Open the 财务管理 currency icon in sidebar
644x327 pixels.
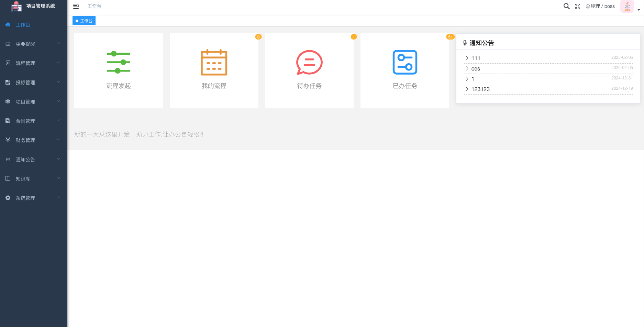tap(8, 140)
